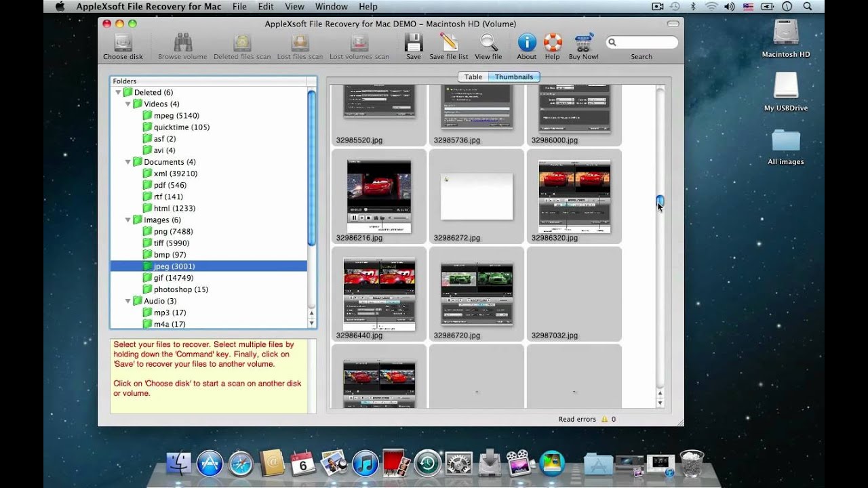Open the Window menu

(x=332, y=6)
